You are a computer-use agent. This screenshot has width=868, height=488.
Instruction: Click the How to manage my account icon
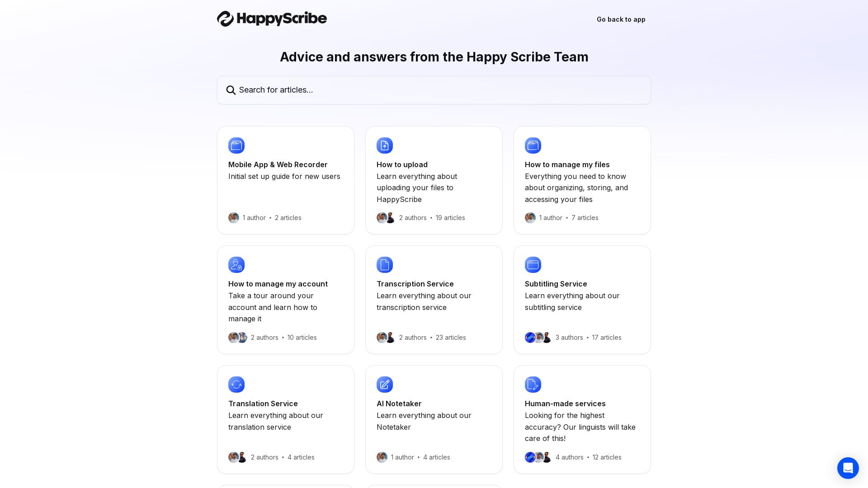point(236,265)
